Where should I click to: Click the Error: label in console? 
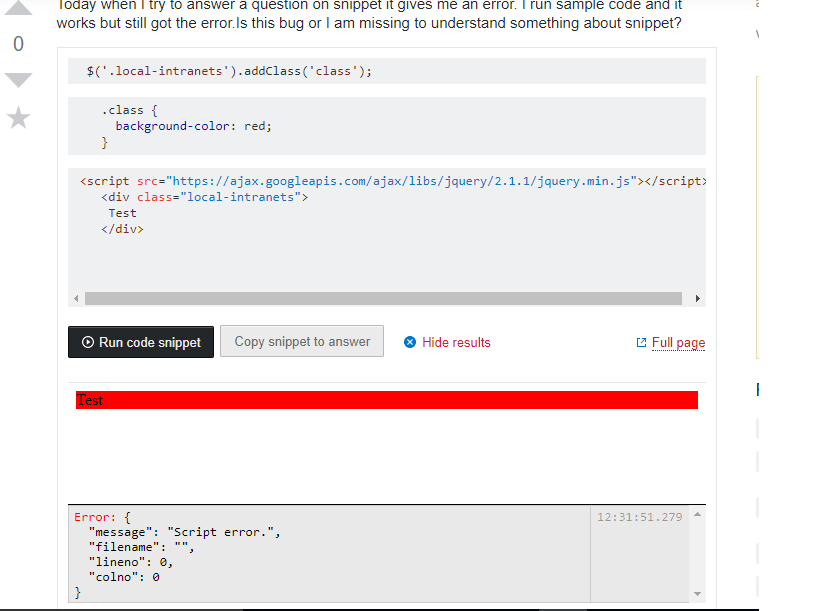coord(95,517)
